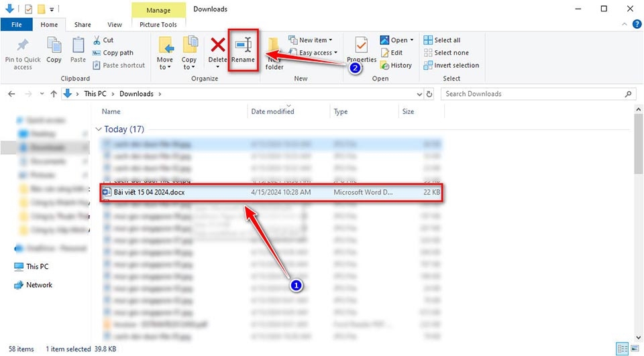Sort by Date modified column
Image resolution: width=644 pixels, height=356 pixels.
273,111
